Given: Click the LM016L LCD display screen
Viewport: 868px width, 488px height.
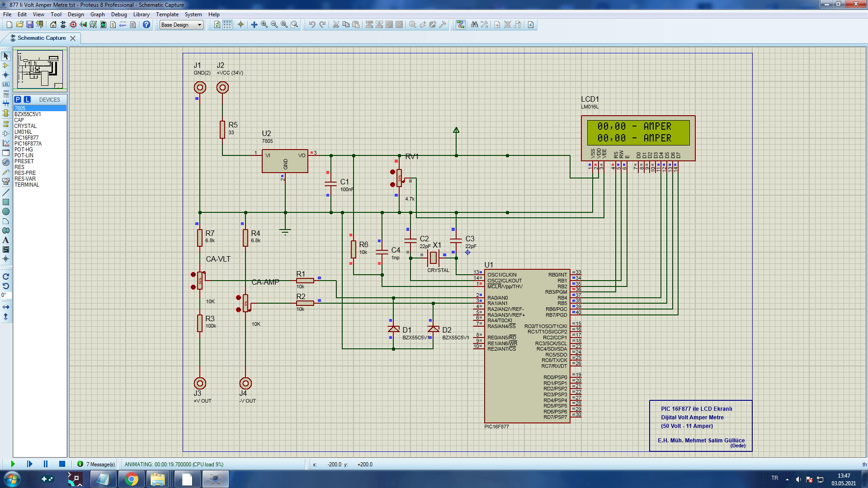Looking at the screenshot, I should [x=638, y=132].
